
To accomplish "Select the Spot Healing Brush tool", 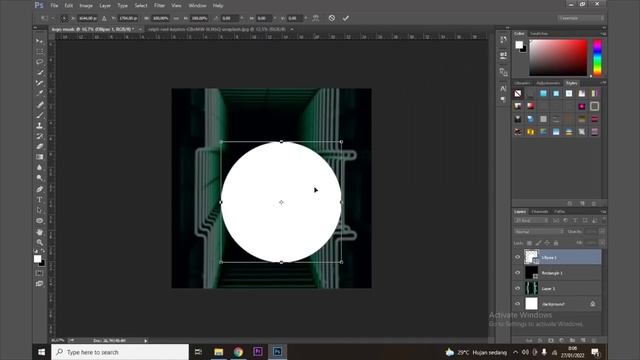I will pos(39,104).
